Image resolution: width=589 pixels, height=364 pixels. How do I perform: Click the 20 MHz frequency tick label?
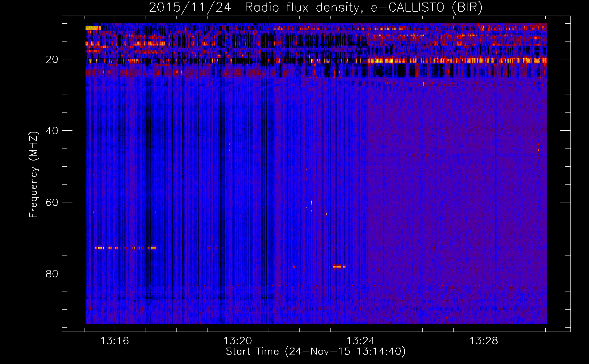(52, 59)
